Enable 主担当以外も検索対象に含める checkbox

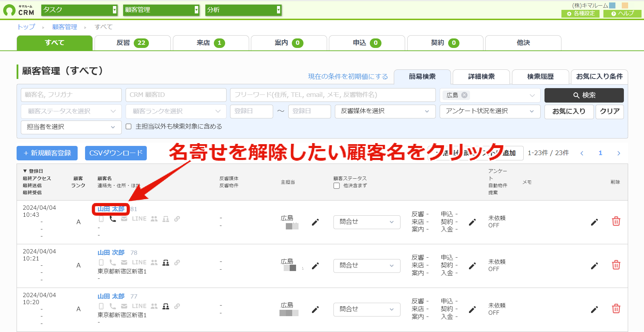pyautogui.click(x=129, y=127)
